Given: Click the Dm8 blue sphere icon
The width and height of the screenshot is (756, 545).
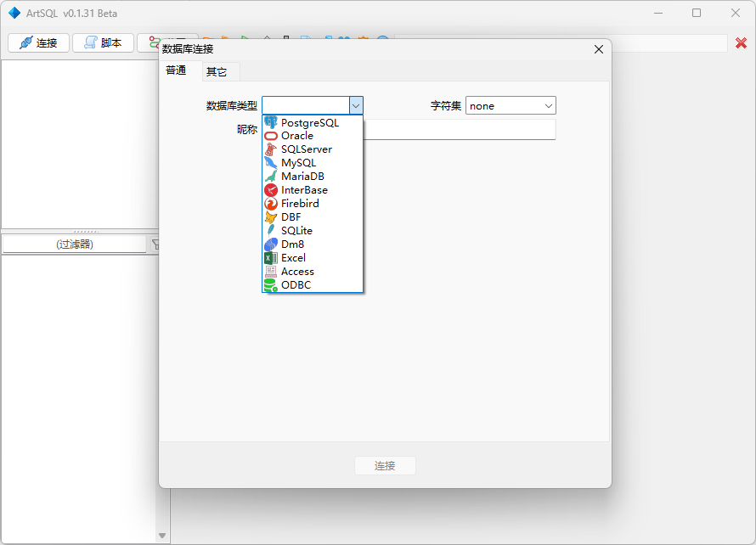Looking at the screenshot, I should tap(271, 244).
